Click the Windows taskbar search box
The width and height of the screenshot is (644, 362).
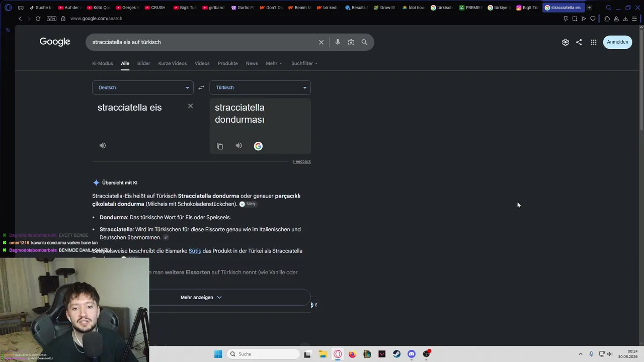click(x=263, y=354)
